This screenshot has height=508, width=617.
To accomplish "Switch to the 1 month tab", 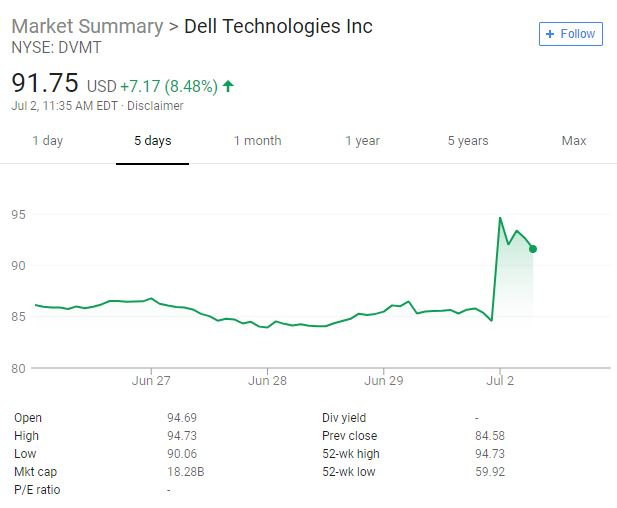I will click(257, 141).
